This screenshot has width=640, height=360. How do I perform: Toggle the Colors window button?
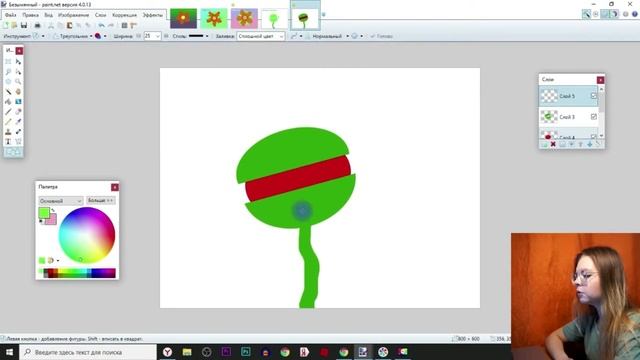point(614,14)
